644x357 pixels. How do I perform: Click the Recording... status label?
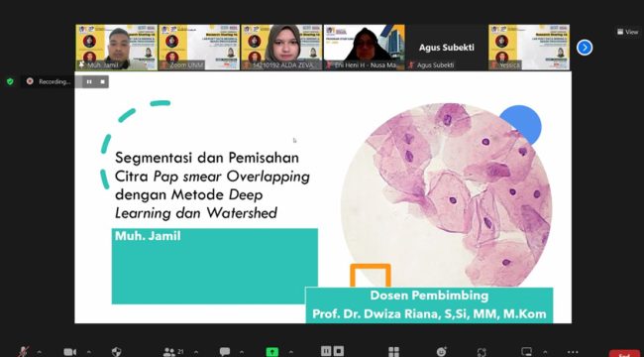point(54,82)
